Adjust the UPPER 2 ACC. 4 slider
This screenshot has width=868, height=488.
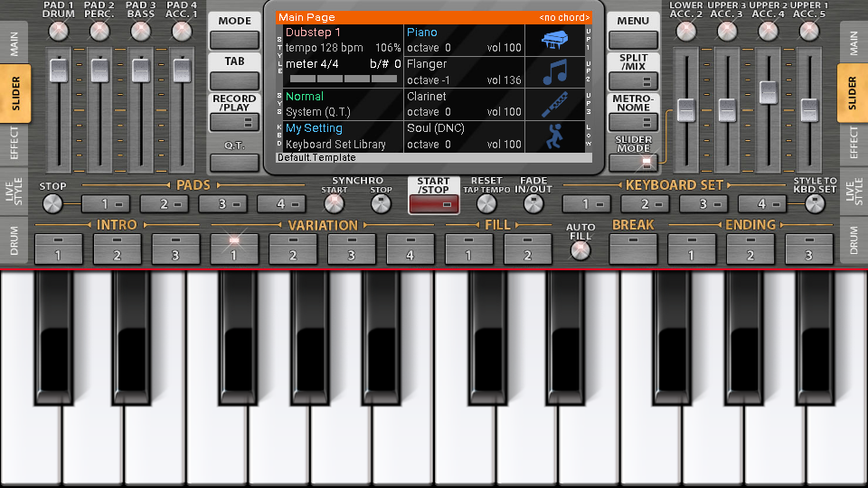[x=768, y=92]
